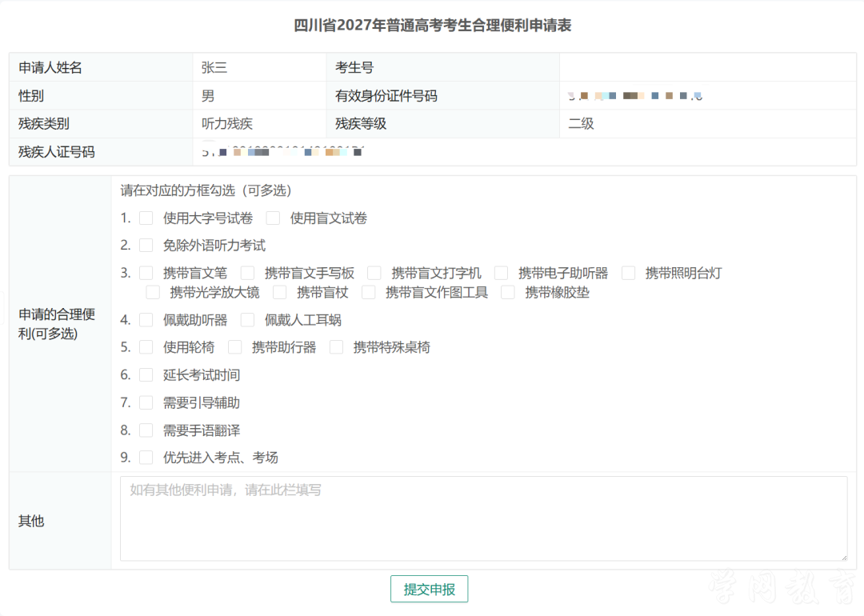Click the 残疾等级 label
The image size is (864, 616).
[360, 123]
